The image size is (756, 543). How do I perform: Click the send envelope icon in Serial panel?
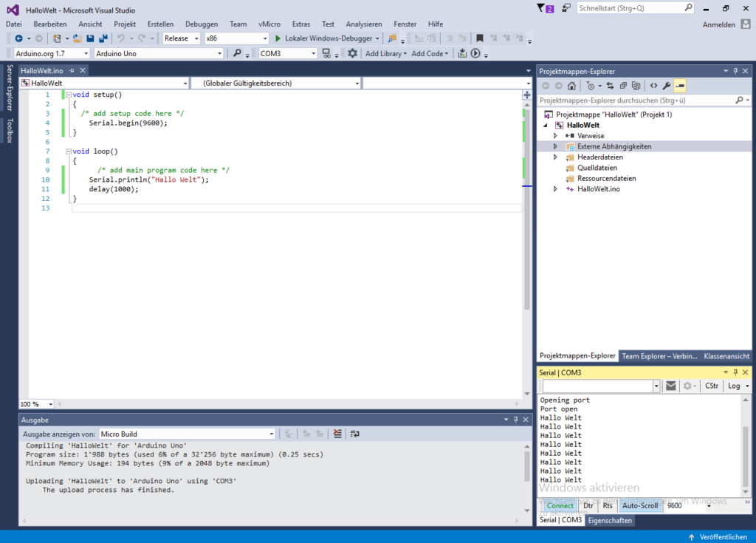[670, 386]
